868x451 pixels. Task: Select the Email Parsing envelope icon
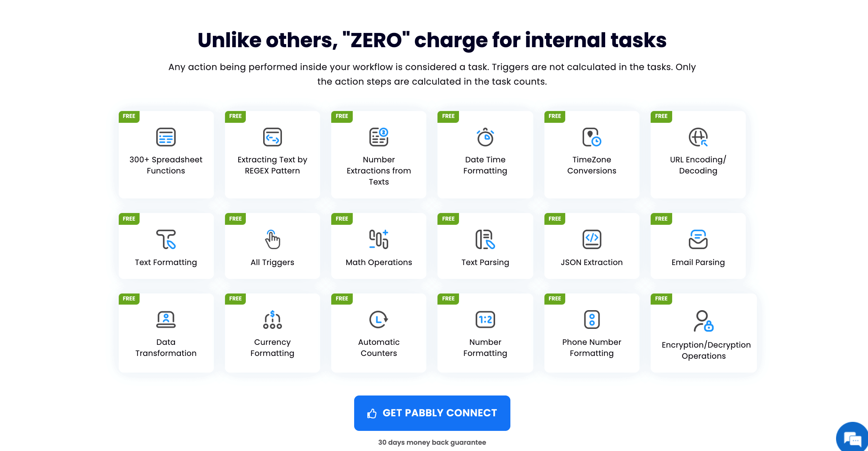pyautogui.click(x=698, y=239)
